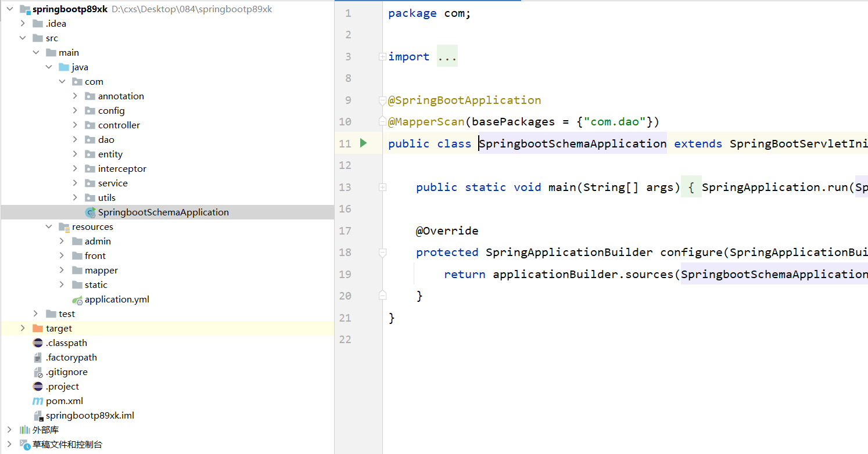The width and height of the screenshot is (868, 454).
Task: Click the class name SpringbootSchemaApplication on line 11
Action: point(573,143)
